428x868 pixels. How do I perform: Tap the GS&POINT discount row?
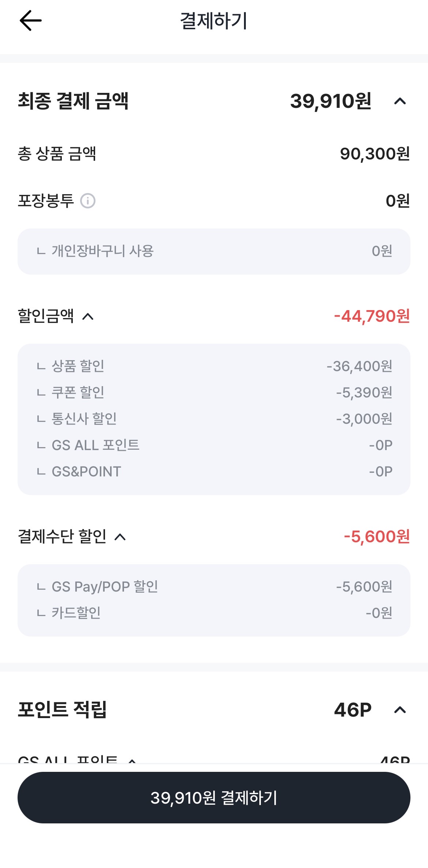click(x=214, y=471)
